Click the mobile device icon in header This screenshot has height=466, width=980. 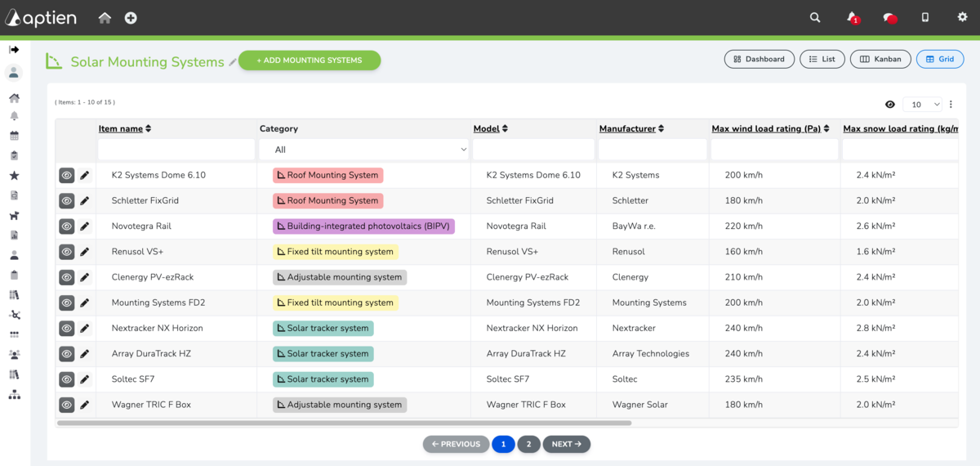[925, 18]
